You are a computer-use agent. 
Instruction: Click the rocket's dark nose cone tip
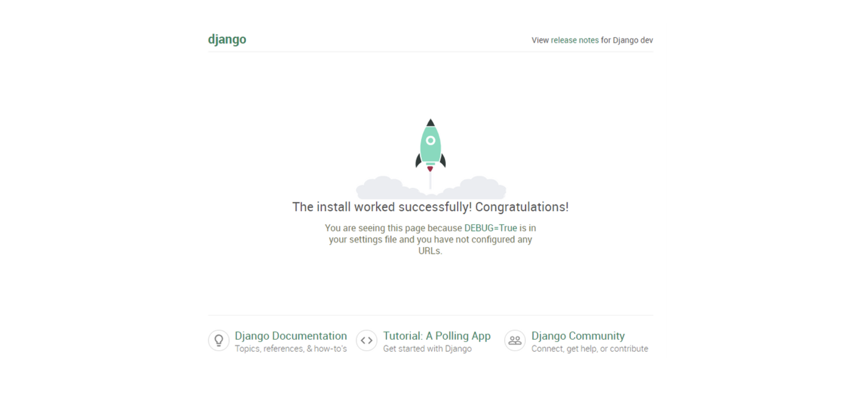430,123
